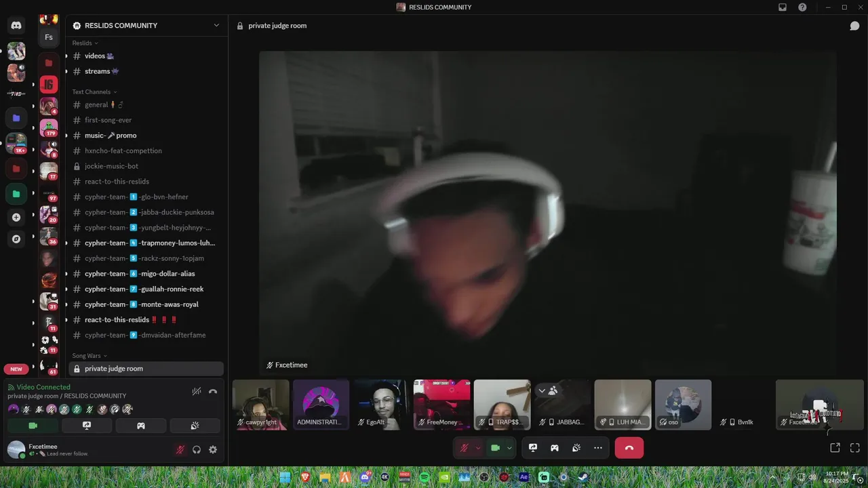This screenshot has height=488, width=868.
Task: Open more options ellipsis in call bar
Action: [x=598, y=448]
